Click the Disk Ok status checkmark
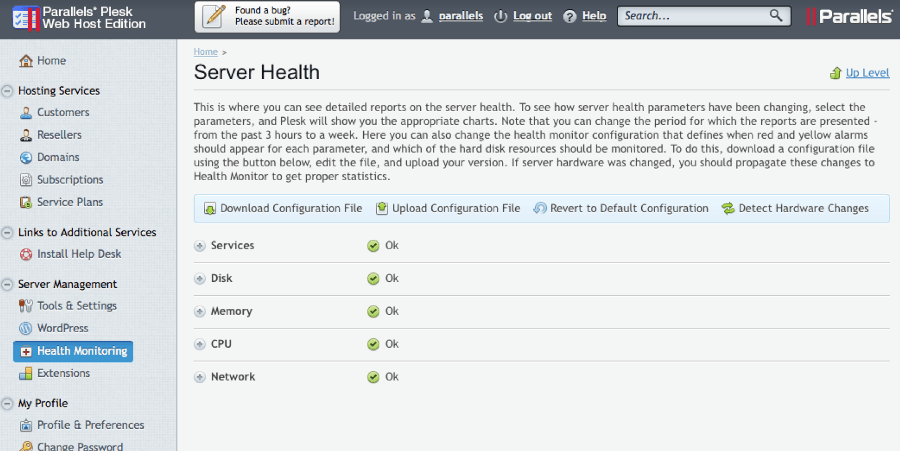This screenshot has width=900, height=451. coord(373,279)
